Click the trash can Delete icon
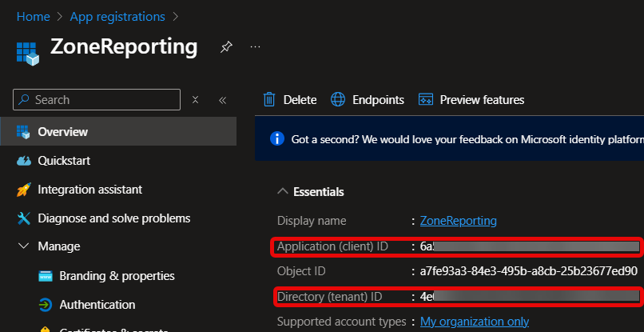 (269, 99)
